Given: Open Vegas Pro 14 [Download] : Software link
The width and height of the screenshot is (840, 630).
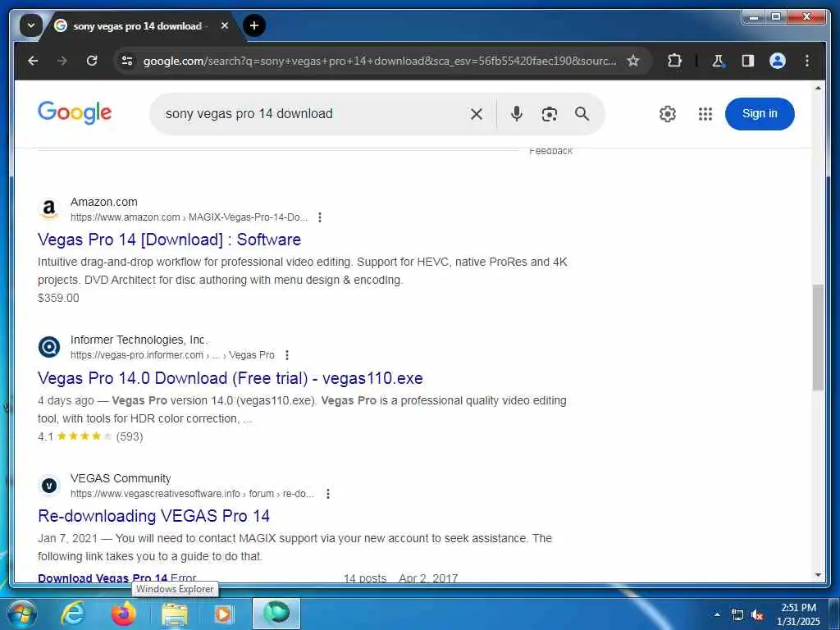Looking at the screenshot, I should (x=169, y=240).
